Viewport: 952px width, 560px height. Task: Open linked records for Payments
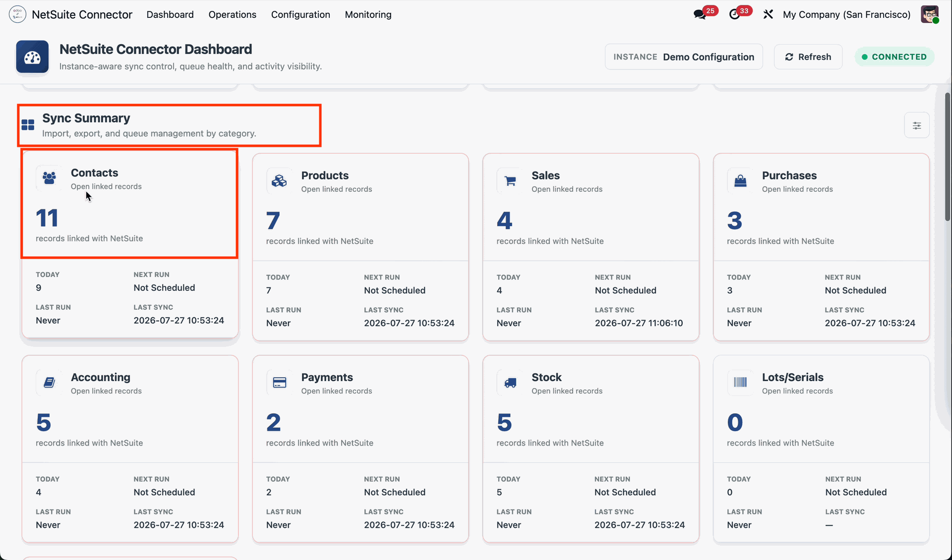click(x=337, y=391)
